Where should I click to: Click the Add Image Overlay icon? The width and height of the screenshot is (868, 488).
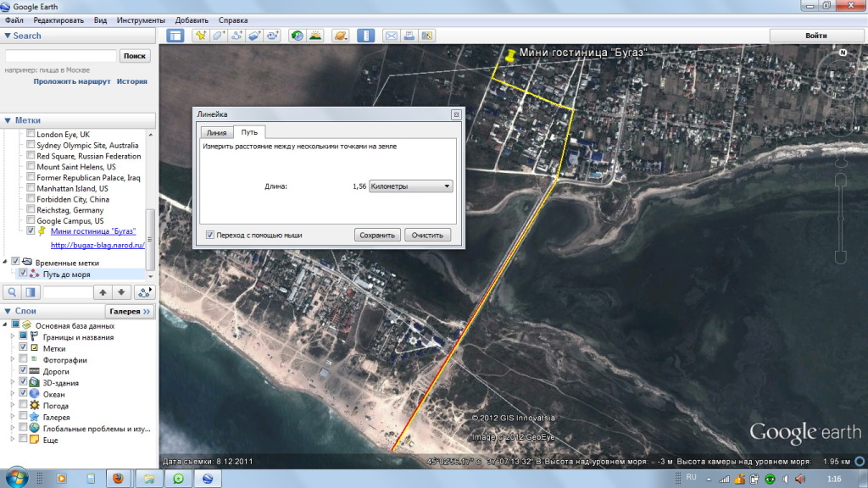(254, 36)
